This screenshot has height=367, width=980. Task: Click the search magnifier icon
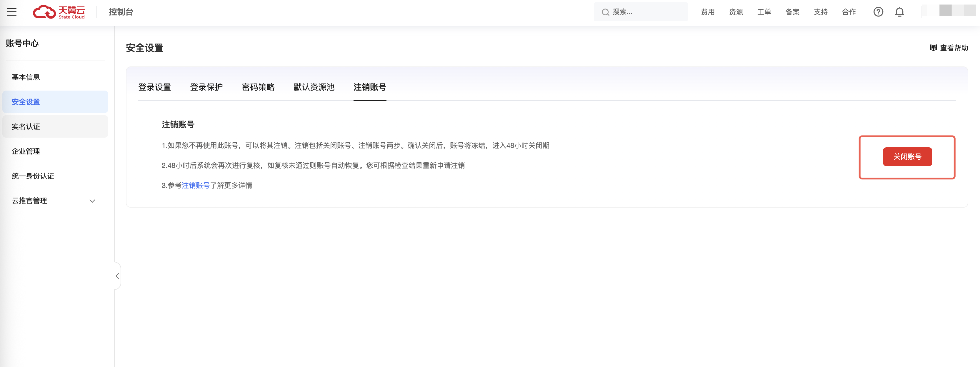[605, 12]
